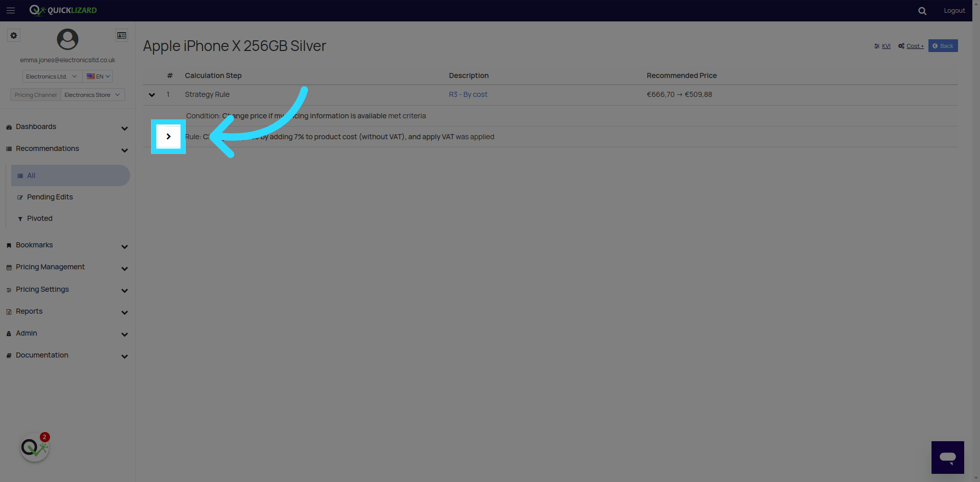Click the Reports file icon
This screenshot has width=980, height=482.
coord(9,312)
